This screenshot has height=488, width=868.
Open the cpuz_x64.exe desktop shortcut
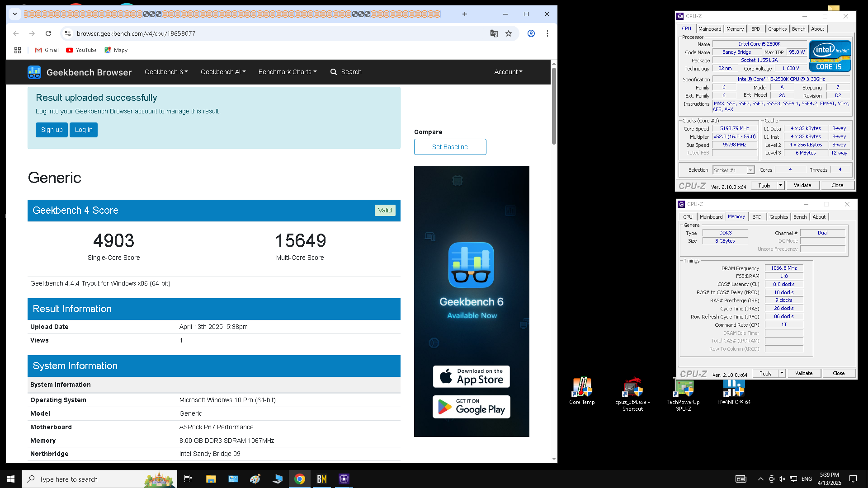[632, 394]
